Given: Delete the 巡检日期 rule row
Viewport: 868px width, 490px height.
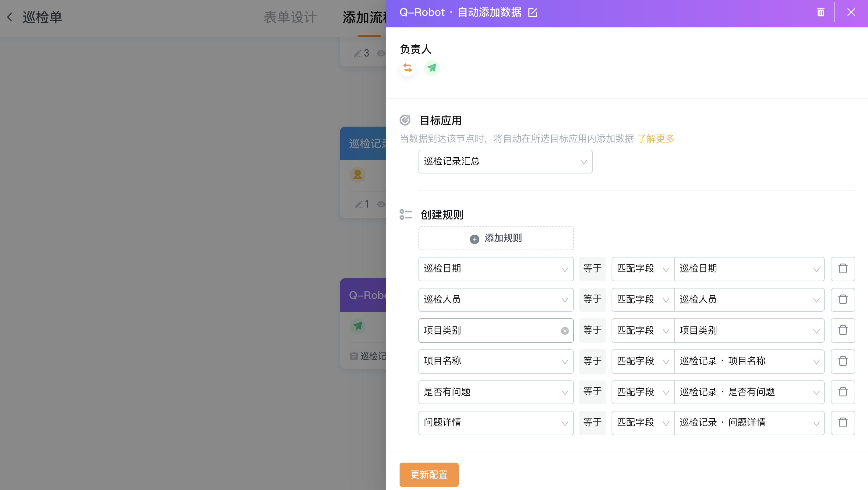Looking at the screenshot, I should [x=843, y=269].
